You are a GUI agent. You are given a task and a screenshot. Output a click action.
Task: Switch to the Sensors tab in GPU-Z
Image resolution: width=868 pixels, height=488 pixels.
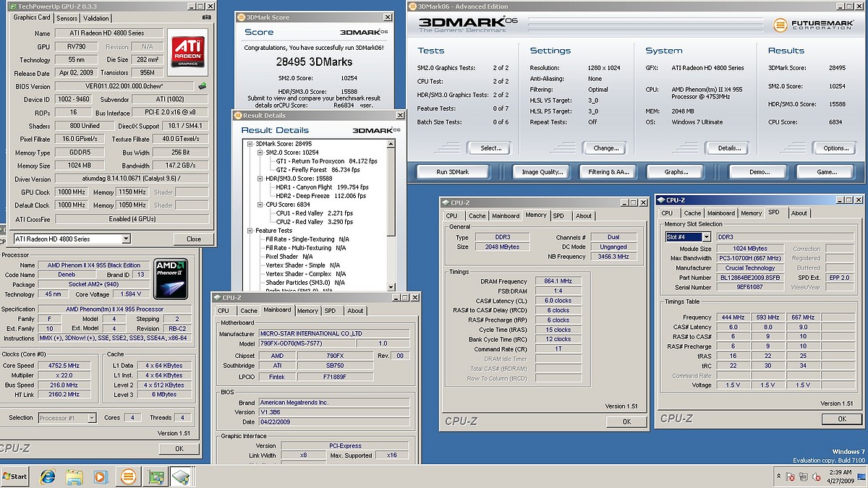coord(67,18)
